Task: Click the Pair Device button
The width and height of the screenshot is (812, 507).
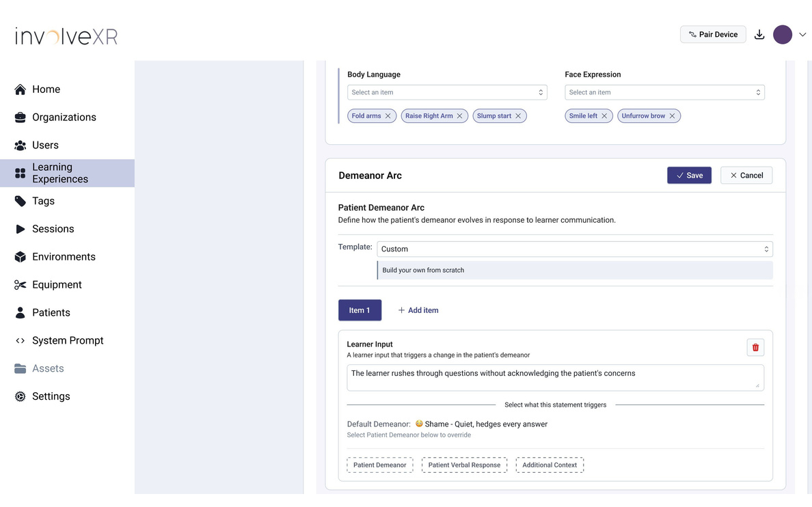Action: [713, 35]
